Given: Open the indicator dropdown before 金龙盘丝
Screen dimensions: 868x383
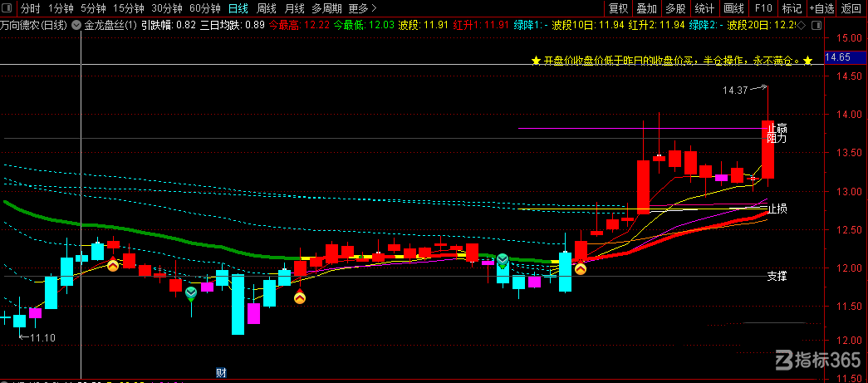Looking at the screenshot, I should click(x=76, y=25).
